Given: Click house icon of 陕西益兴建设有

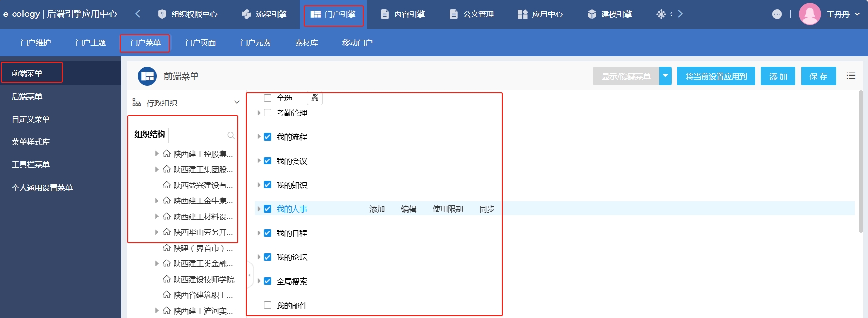Looking at the screenshot, I should [167, 185].
